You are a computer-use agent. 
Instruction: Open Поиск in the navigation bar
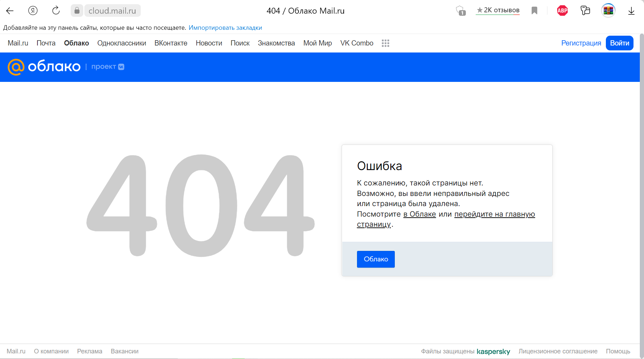[240, 43]
